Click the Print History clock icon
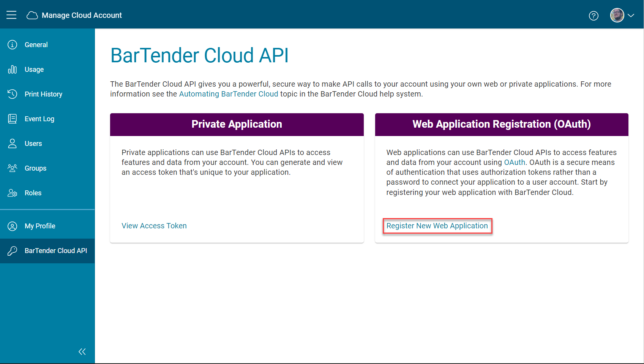This screenshot has width=644, height=364. [12, 94]
